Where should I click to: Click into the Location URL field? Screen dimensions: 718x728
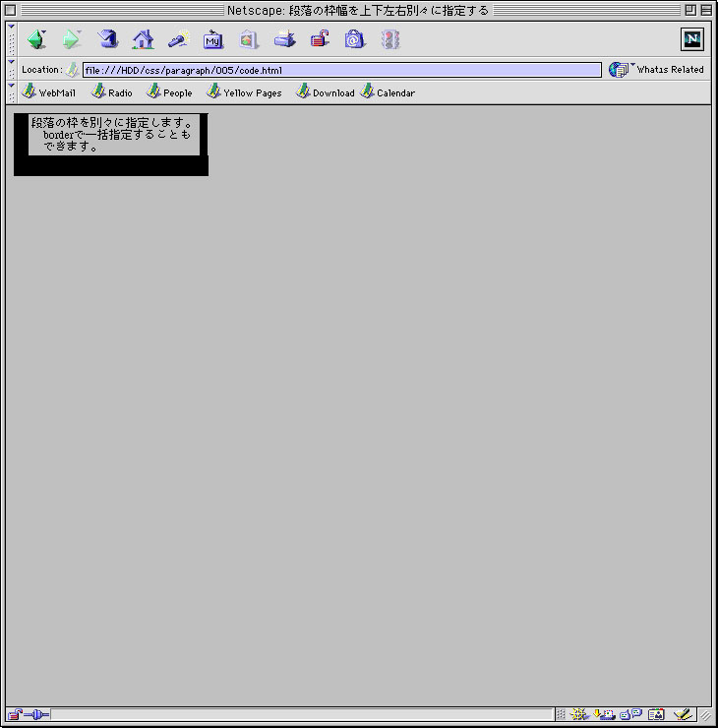(342, 70)
